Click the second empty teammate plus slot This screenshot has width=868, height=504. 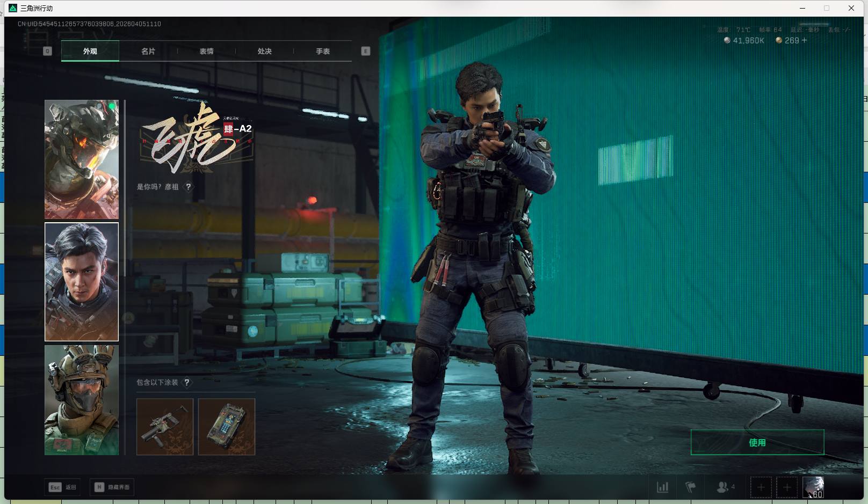pyautogui.click(x=787, y=487)
